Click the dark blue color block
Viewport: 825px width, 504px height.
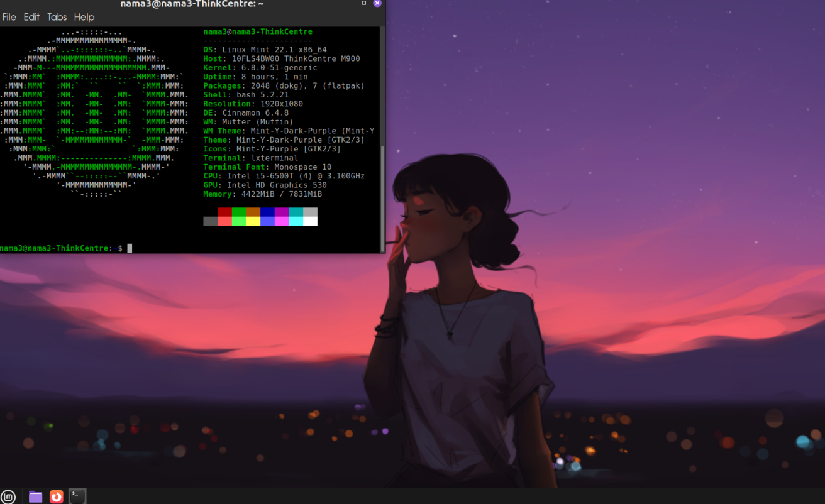[267, 212]
